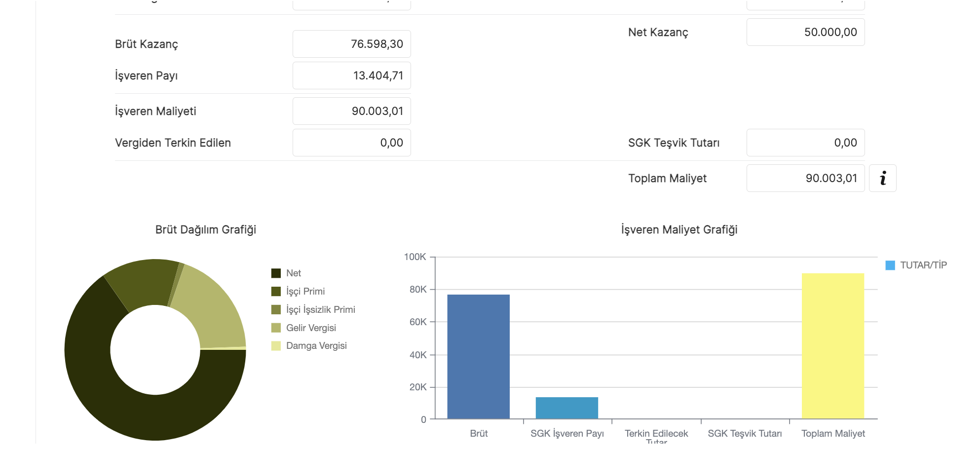Toggle the Gelir Vergisi legend swatch
Screen dimensions: 980x451
[276, 328]
